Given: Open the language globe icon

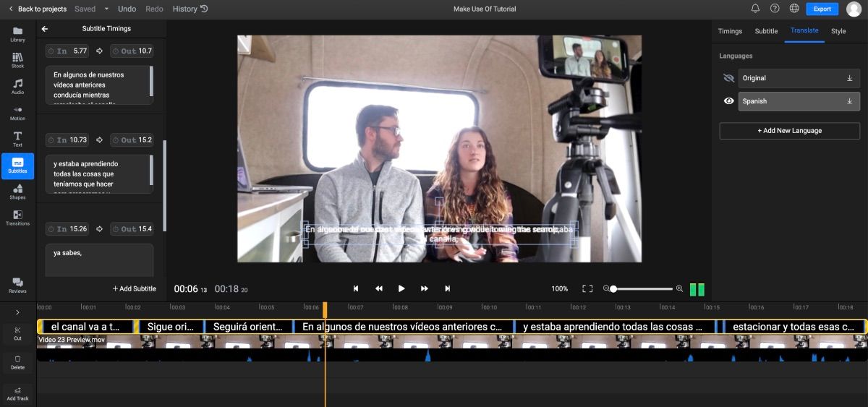Looking at the screenshot, I should click(x=794, y=9).
